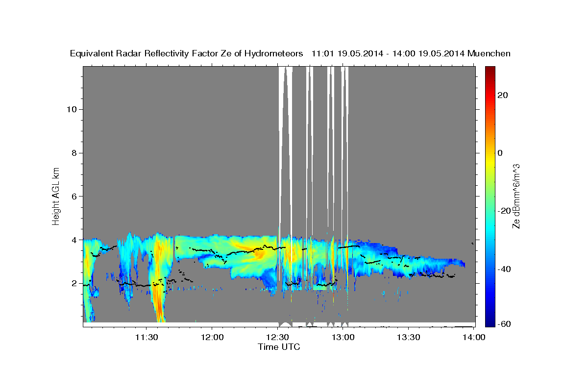The image size is (588, 392).
Task: Click the 14:00 time tick label
Action: coord(474,337)
